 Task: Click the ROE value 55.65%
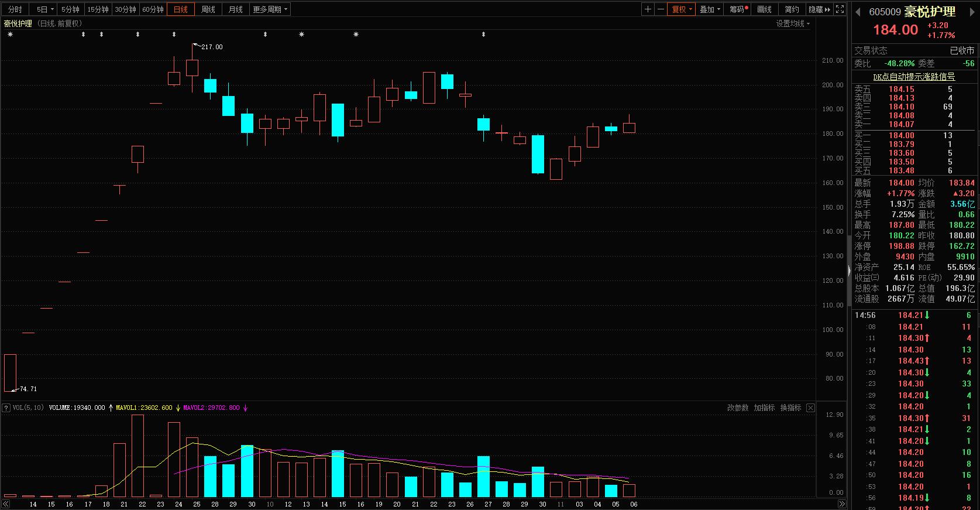tap(961, 267)
